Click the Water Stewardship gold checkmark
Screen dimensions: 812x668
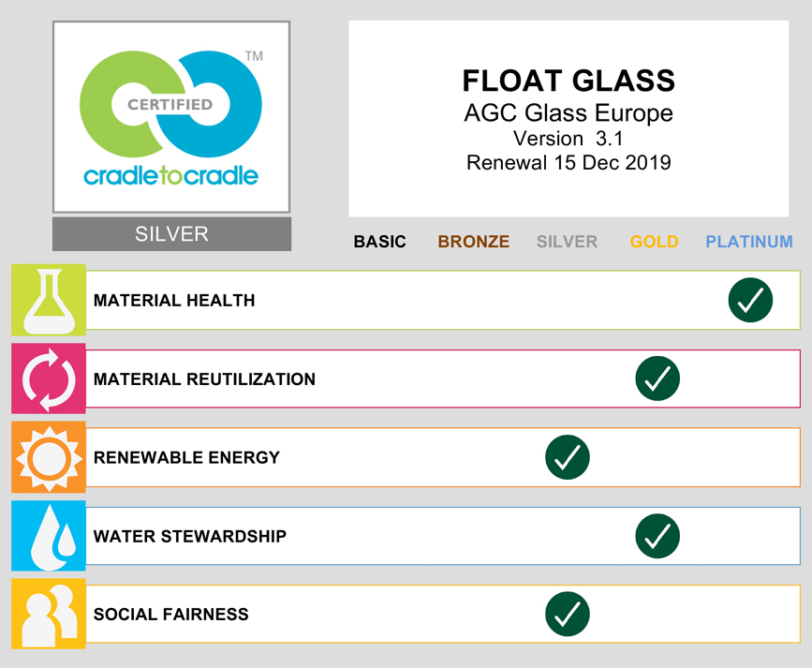[x=657, y=536]
